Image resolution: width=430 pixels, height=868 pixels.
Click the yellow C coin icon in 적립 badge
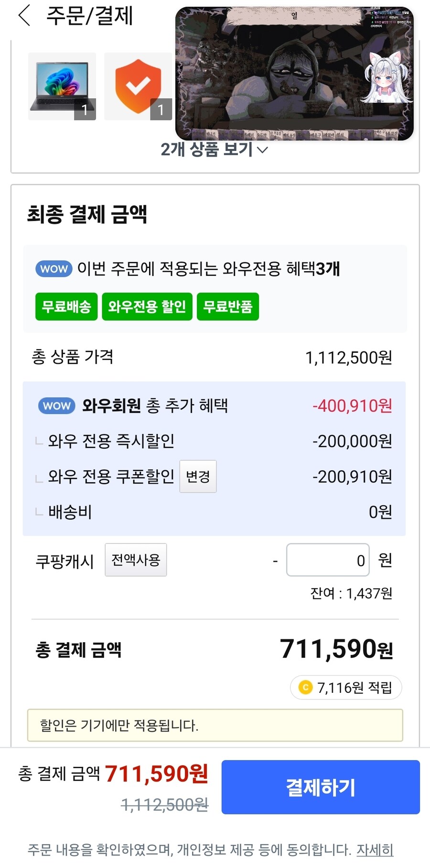click(306, 688)
